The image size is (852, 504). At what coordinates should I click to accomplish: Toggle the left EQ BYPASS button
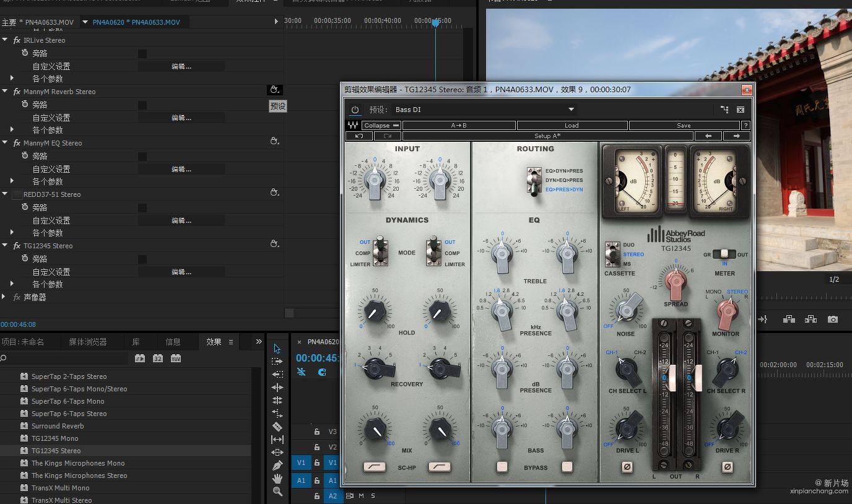pos(502,467)
